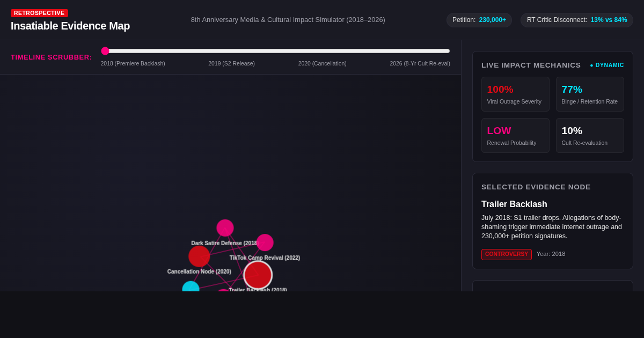Click the 8th Anniversary simulator subtitle

coord(288,20)
